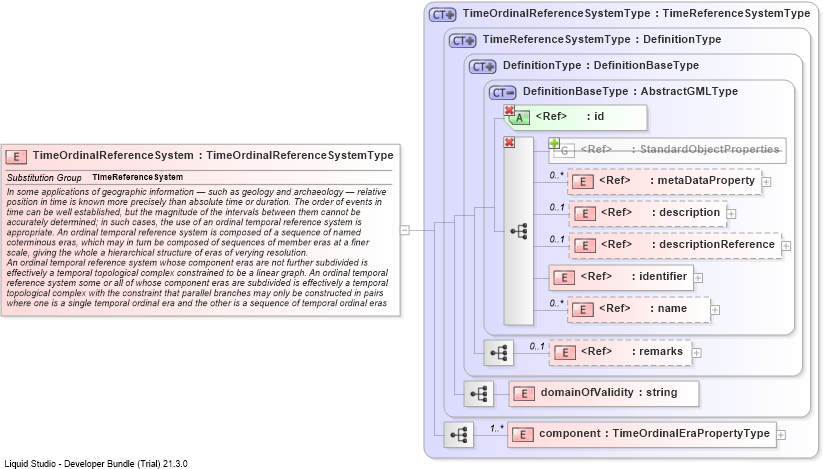Image resolution: width=823 pixels, height=469 pixels.
Task: Click the E icon of name element
Action: 583,310
